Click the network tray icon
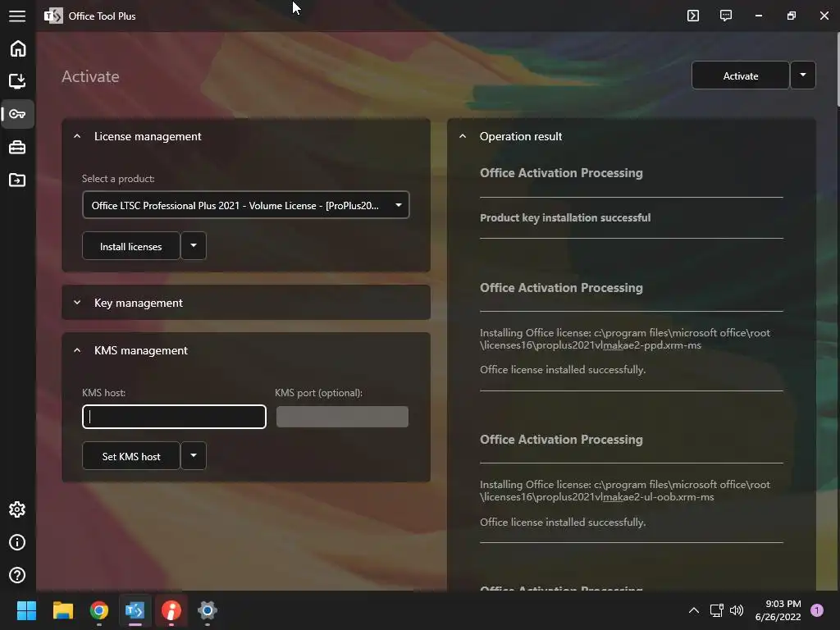The image size is (840, 630). (716, 610)
